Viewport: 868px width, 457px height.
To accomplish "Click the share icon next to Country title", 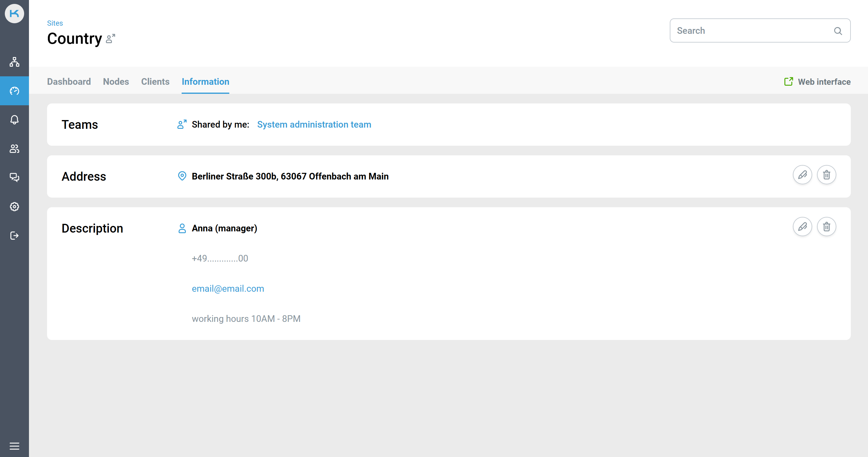I will pos(110,39).
